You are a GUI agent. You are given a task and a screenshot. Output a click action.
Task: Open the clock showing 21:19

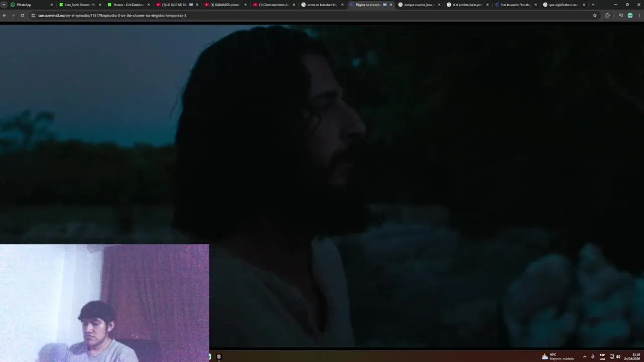click(x=632, y=356)
